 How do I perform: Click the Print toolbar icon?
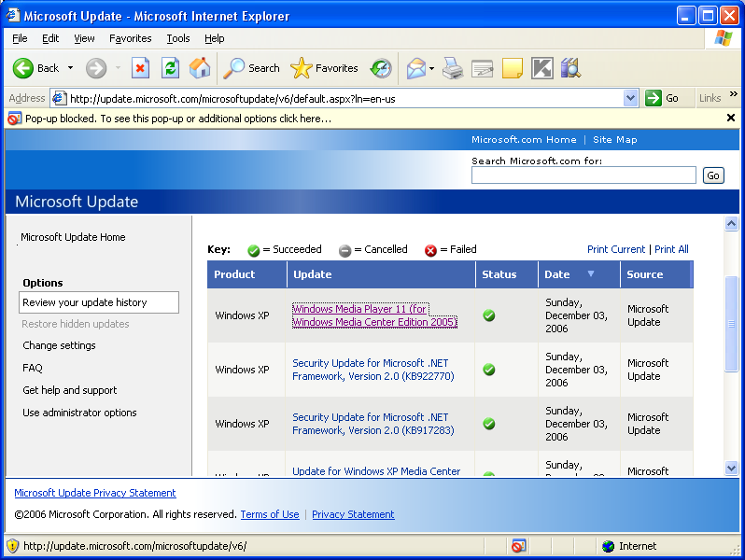point(453,68)
